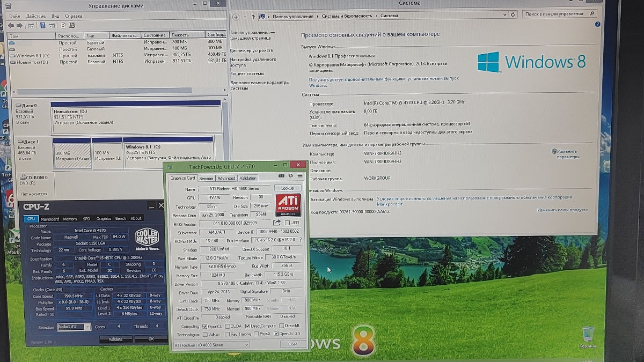Open the Memory tab in CPU-Z
The image size is (644, 362).
[x=70, y=218]
